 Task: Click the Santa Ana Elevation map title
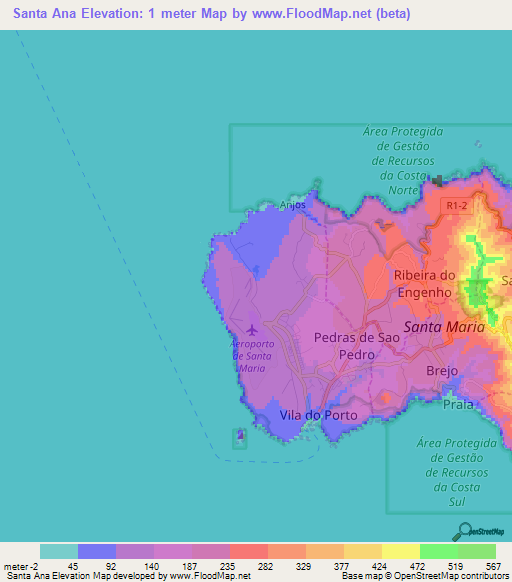pos(212,13)
